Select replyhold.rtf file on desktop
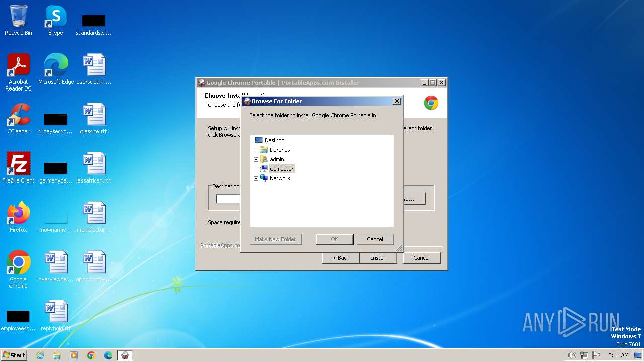Screen dimensions: 644x362 point(56,316)
